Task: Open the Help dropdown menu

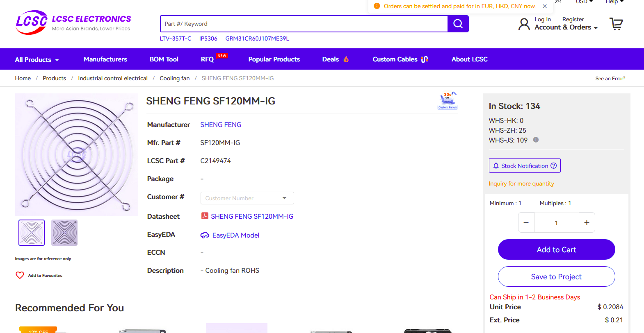Action: (614, 2)
